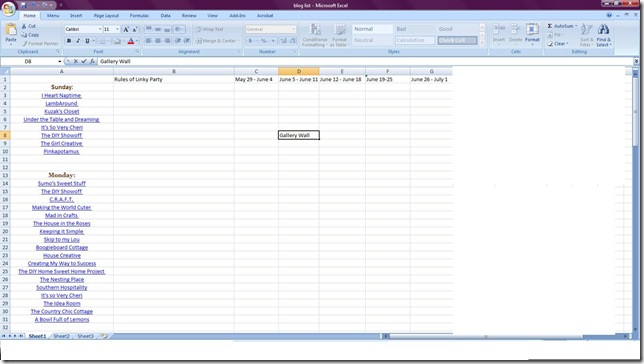Open the Skip to my Lou link
This screenshot has height=364, width=644.
(x=62, y=239)
